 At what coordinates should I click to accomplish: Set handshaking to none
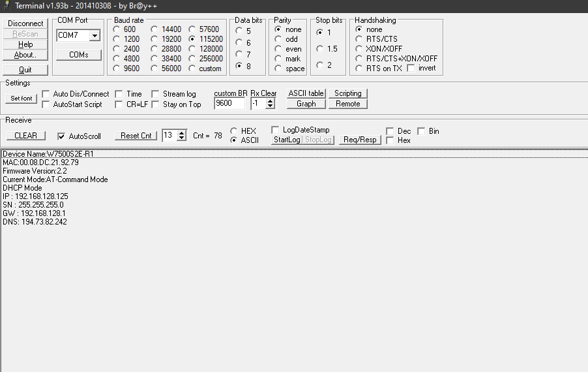tap(359, 29)
